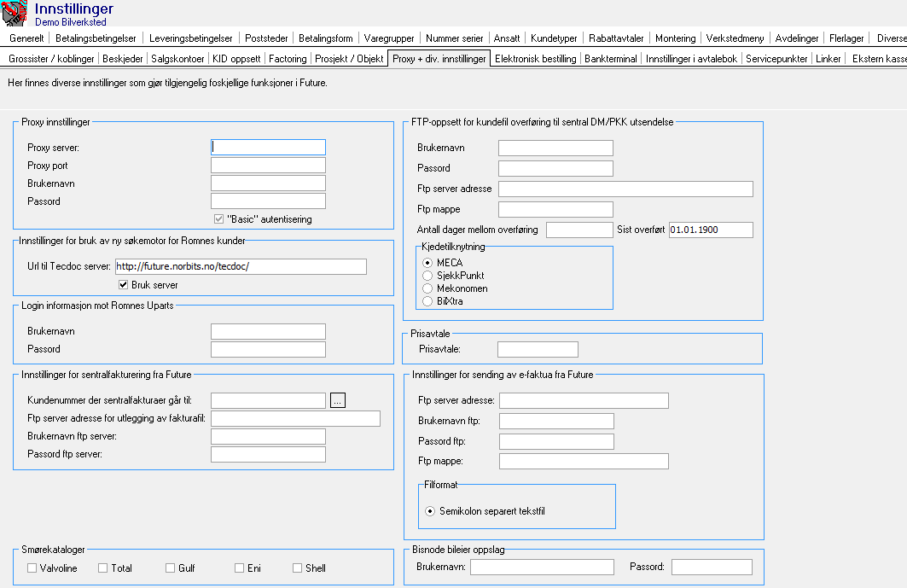This screenshot has width=907, height=588.
Task: Go to the Generelt tab
Action: pos(26,38)
